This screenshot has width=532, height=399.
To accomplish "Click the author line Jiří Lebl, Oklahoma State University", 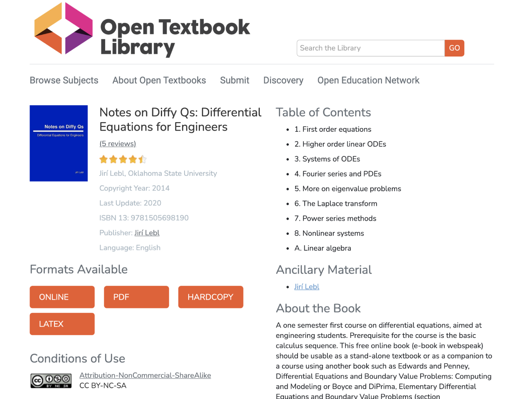I will click(x=158, y=173).
